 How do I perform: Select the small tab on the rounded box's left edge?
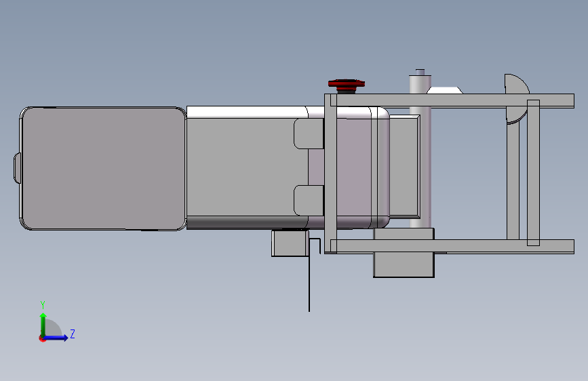pos(17,168)
